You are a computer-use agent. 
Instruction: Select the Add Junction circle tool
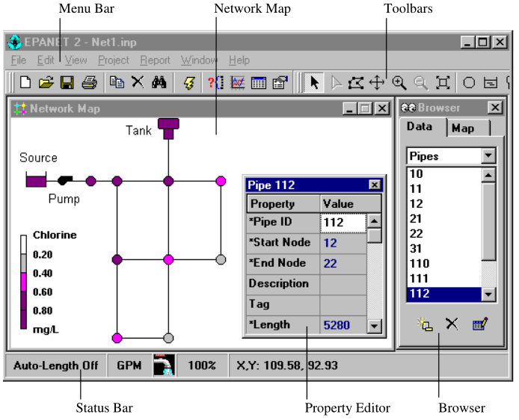(x=469, y=83)
